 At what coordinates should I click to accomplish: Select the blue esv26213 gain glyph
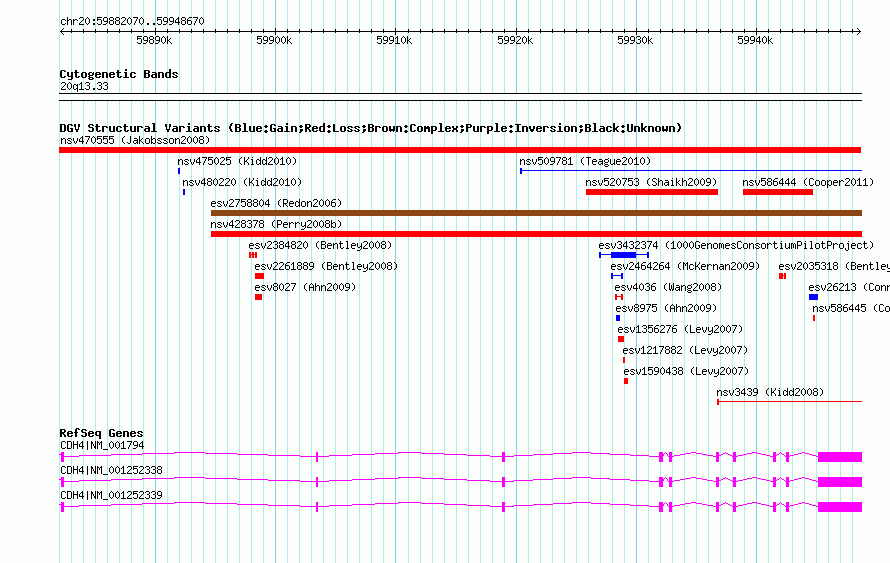click(813, 297)
